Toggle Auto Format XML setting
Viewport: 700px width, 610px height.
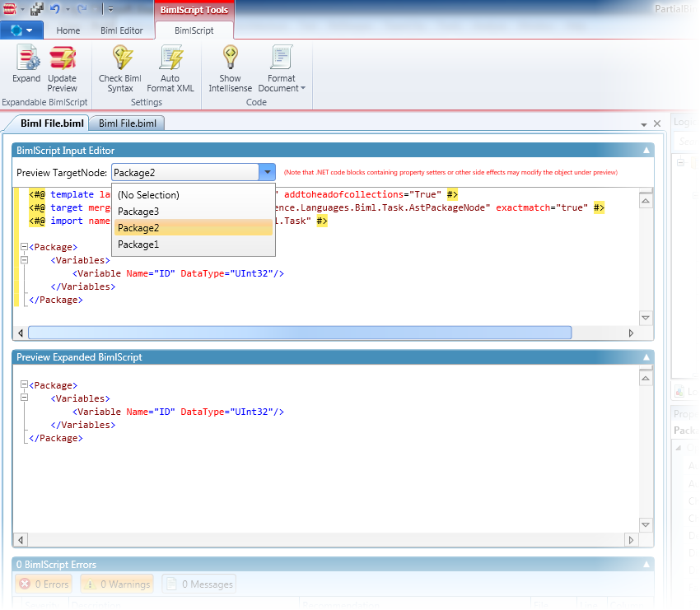(170, 68)
